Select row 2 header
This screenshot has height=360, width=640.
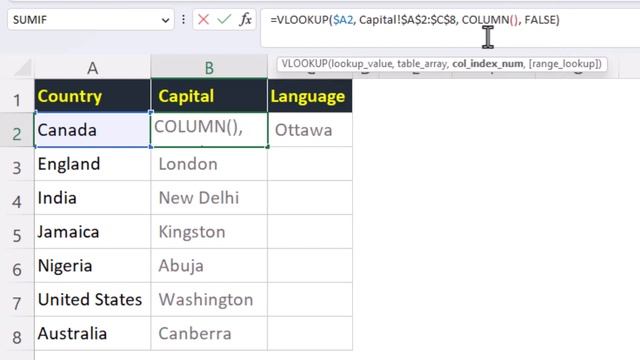point(17,130)
